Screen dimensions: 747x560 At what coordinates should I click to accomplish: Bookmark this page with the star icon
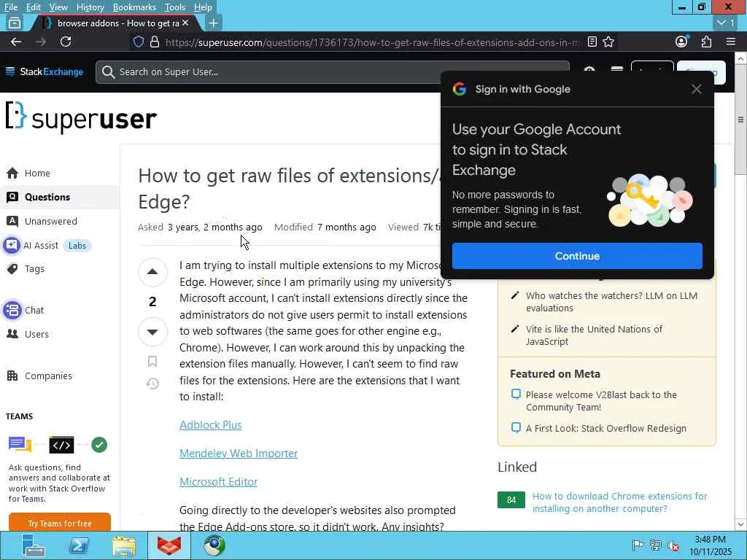[x=608, y=42]
